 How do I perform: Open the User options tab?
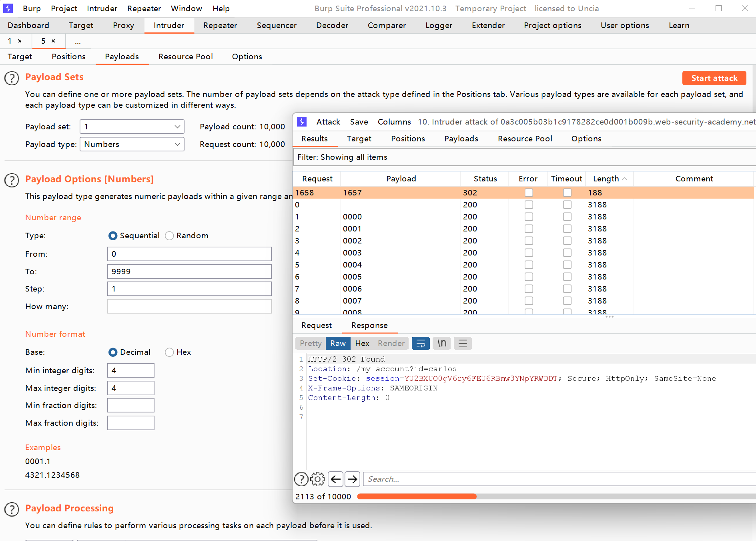click(625, 25)
